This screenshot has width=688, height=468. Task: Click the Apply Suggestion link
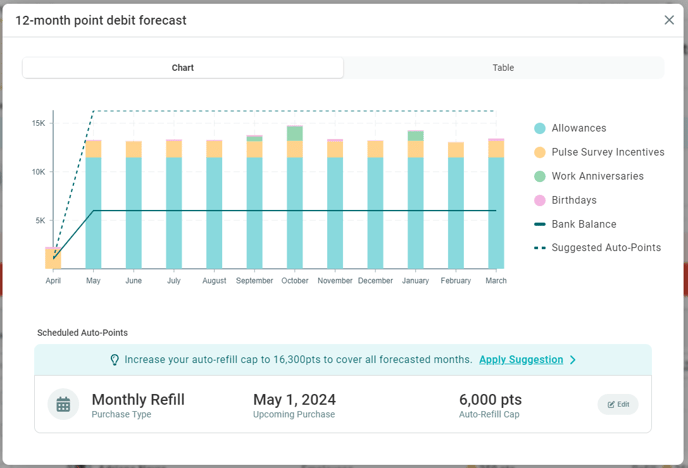tap(520, 360)
